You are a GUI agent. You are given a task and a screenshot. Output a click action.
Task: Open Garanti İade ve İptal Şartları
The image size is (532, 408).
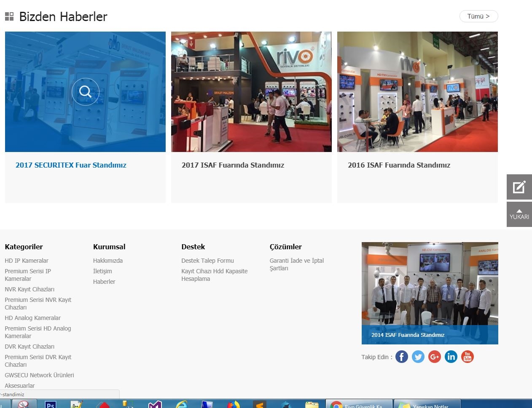pyautogui.click(x=297, y=264)
